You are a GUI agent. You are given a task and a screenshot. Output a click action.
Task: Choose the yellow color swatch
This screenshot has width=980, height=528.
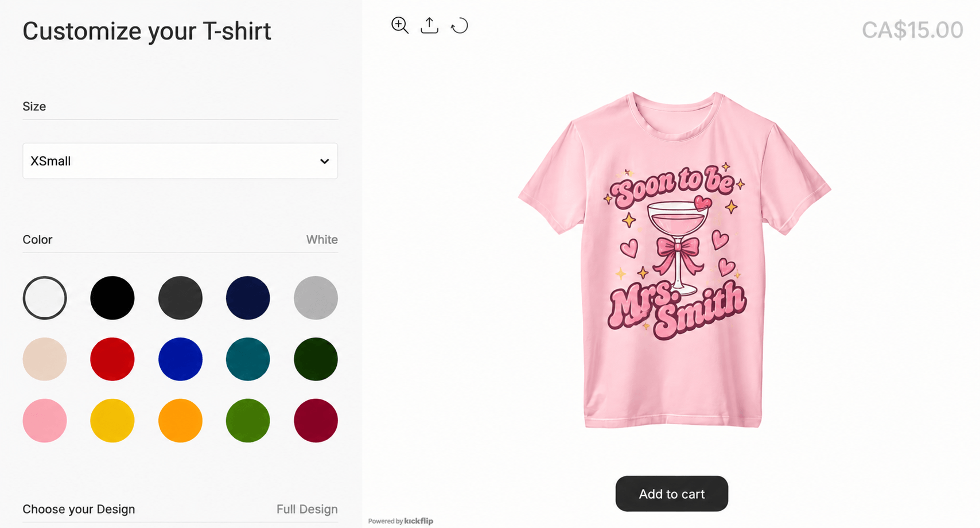click(x=112, y=421)
